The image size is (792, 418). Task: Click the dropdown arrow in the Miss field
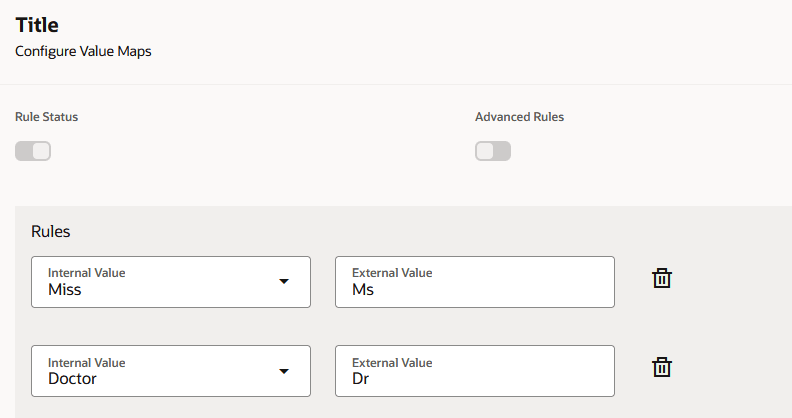point(284,282)
